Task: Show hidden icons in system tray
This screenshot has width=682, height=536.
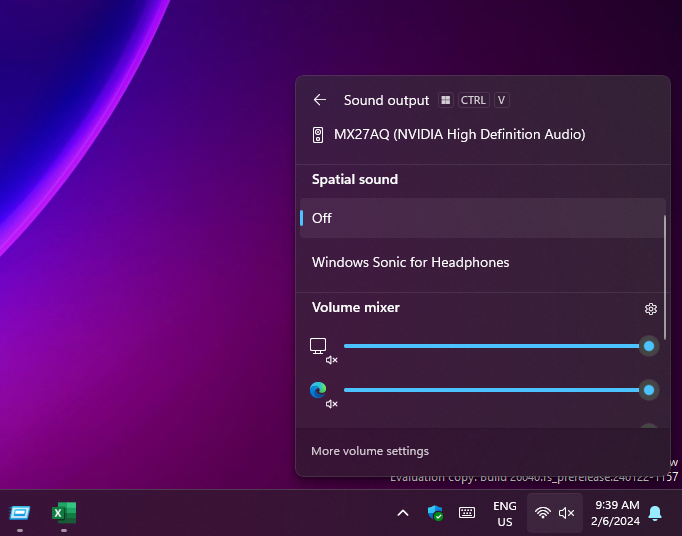Action: point(403,513)
